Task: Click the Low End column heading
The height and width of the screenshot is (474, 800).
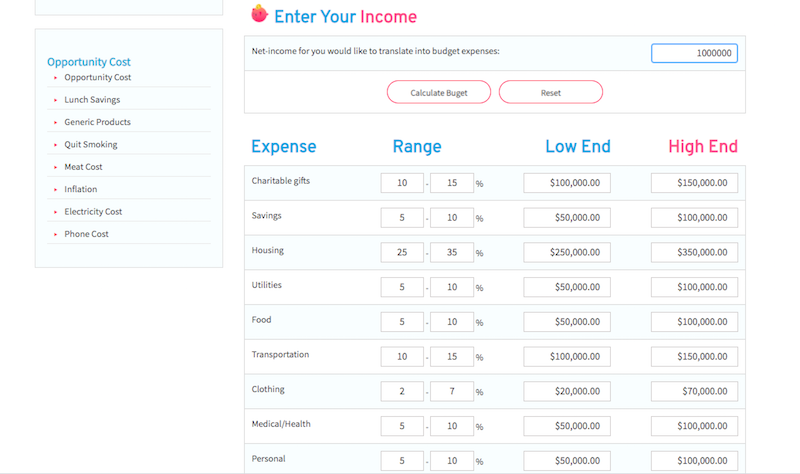Action: (578, 147)
